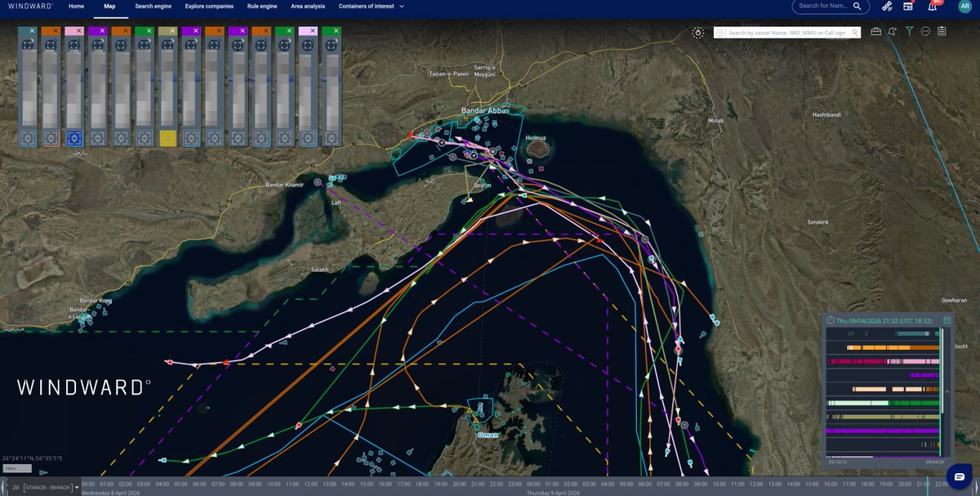This screenshot has height=496, width=980.
Task: Click the list icon atop activity timeline panel
Action: pyautogui.click(x=947, y=320)
